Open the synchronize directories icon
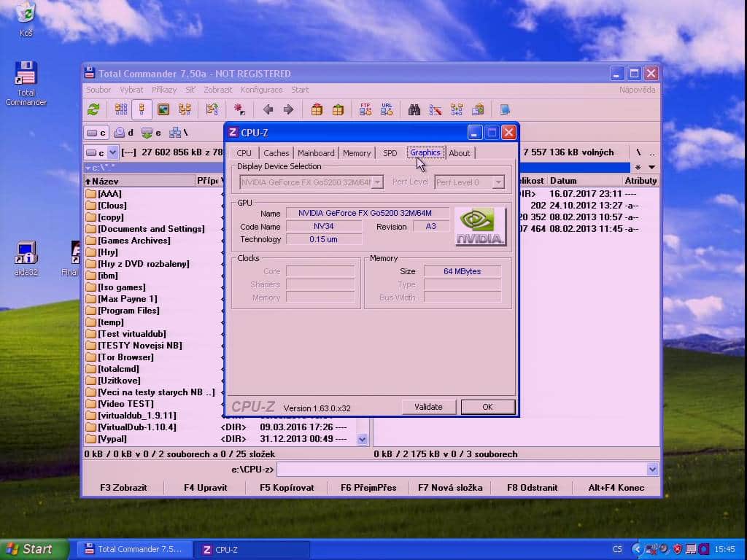 pos(457,109)
